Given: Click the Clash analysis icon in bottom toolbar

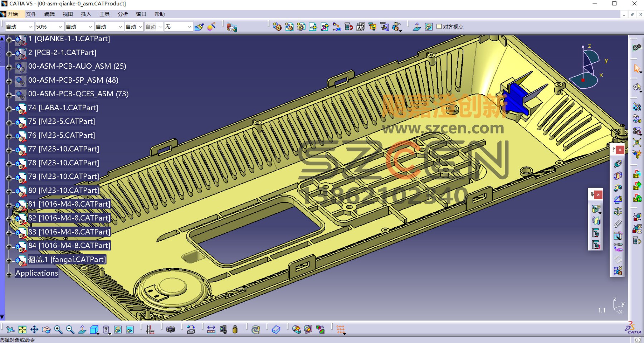Looking at the screenshot, I should point(296,330).
